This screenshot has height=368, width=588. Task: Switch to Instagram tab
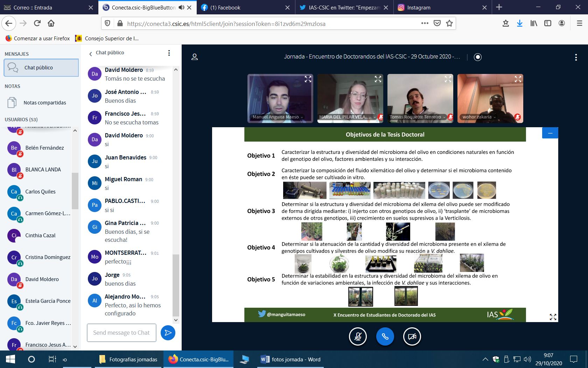click(443, 7)
